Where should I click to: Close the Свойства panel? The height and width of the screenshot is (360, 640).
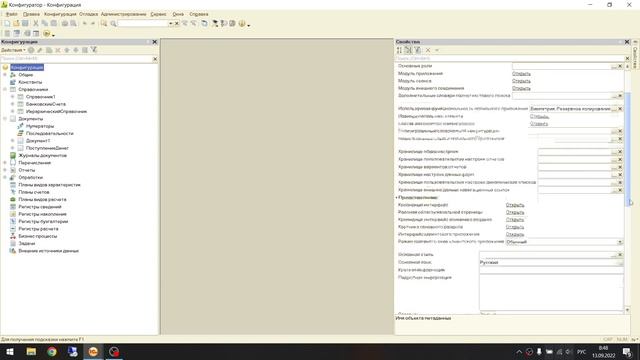627,42
